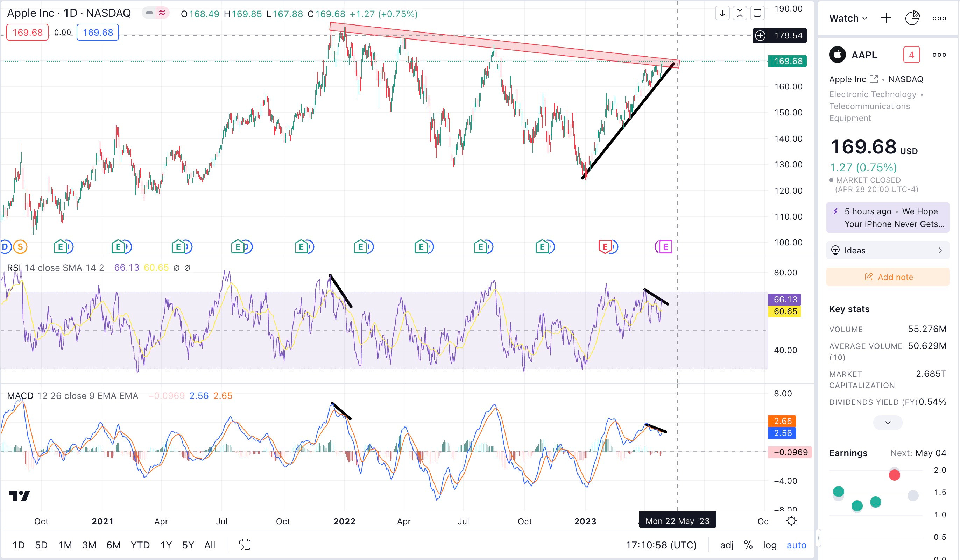Select the 1Y timeframe tab

coord(166,545)
